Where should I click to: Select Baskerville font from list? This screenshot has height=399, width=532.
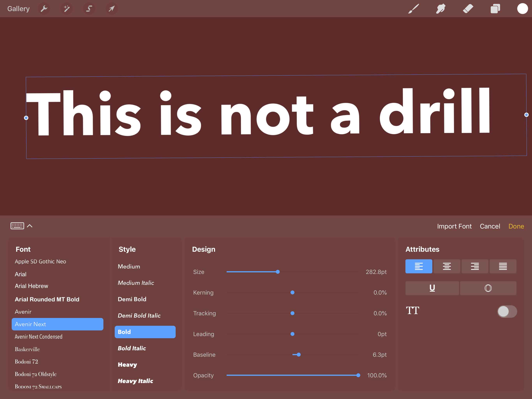point(27,349)
